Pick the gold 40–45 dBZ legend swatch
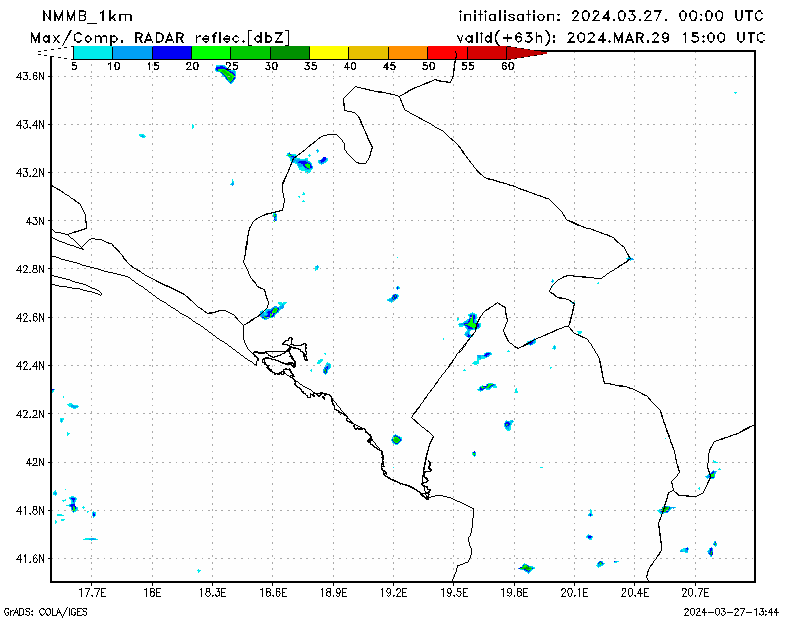800x618 pixels. [368, 53]
